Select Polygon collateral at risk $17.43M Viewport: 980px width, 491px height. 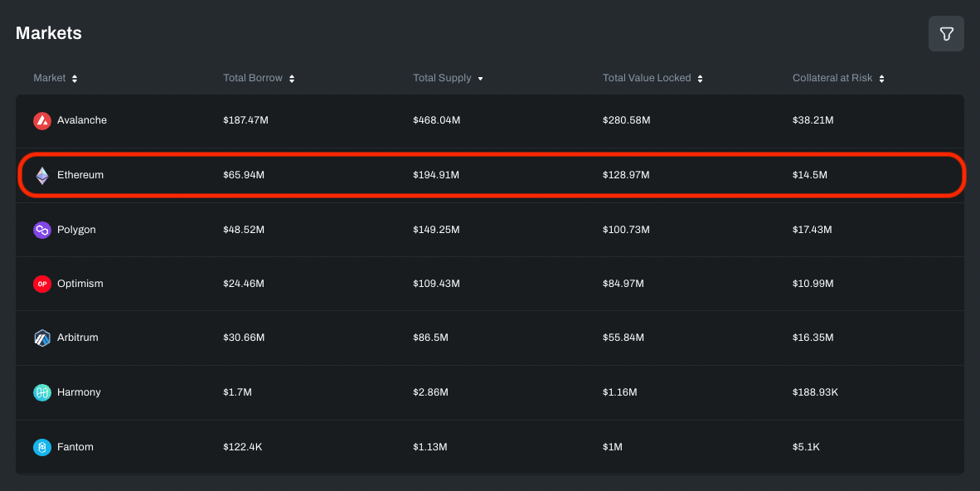click(812, 230)
